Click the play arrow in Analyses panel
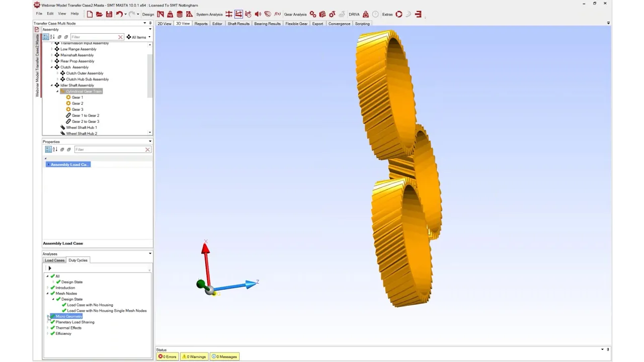 tap(49, 268)
